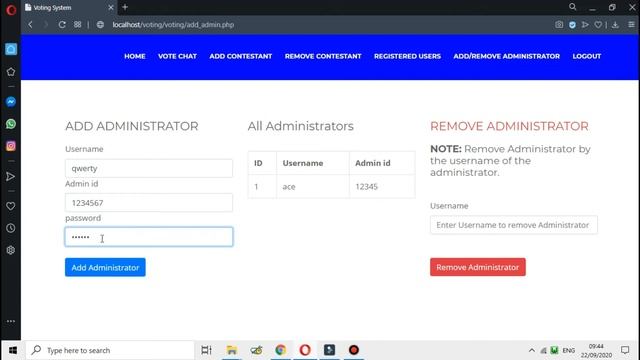Screen dimensions: 640x360
Task: Open Messenger in the Opera sidebar
Action: pos(11,102)
